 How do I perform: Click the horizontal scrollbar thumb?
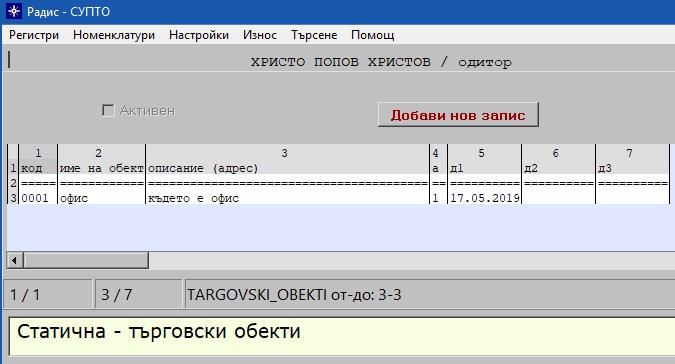86,260
